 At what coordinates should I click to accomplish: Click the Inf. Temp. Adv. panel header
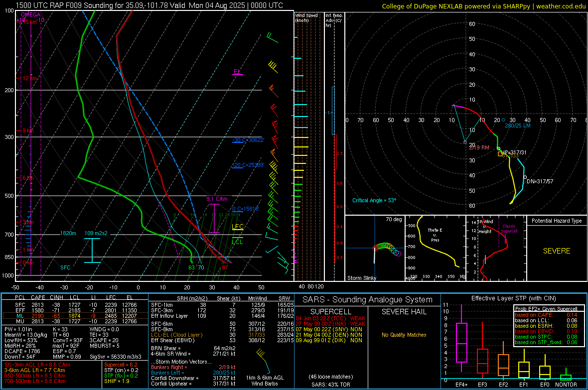[334, 20]
